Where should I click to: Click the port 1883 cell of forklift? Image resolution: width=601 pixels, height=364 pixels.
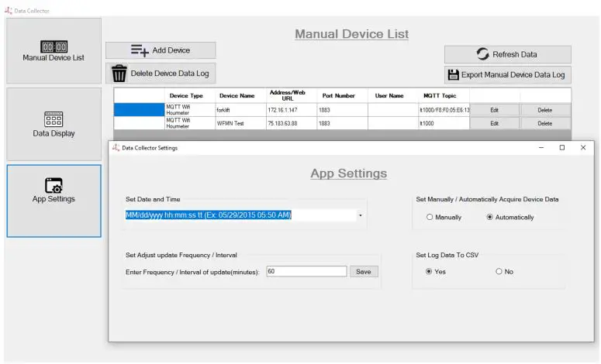point(342,110)
